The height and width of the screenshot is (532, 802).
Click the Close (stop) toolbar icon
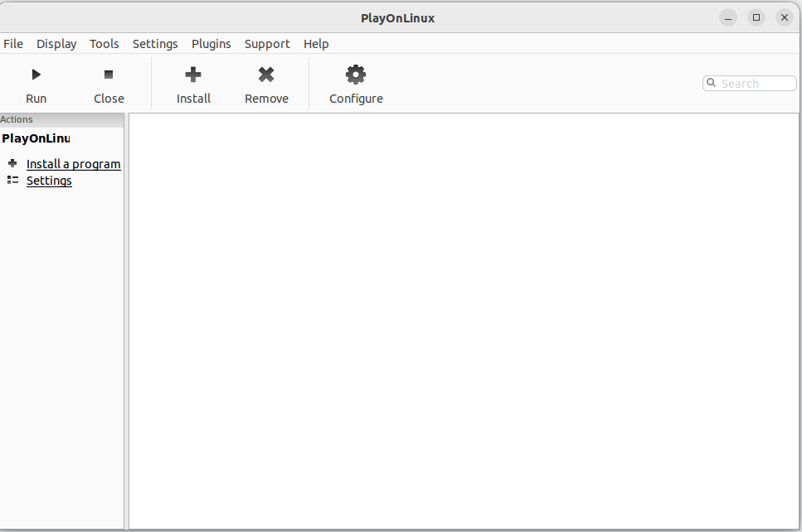[x=109, y=74]
